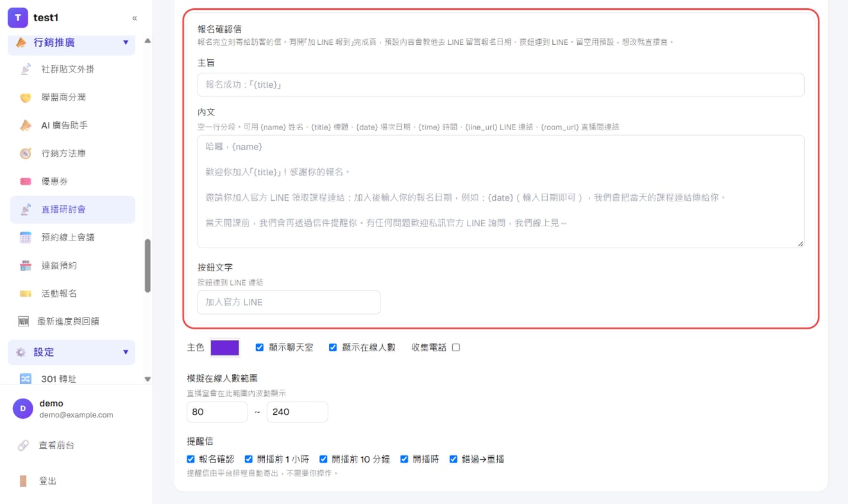Click the purple T workspace logo
The image size is (848, 504).
pos(18,18)
